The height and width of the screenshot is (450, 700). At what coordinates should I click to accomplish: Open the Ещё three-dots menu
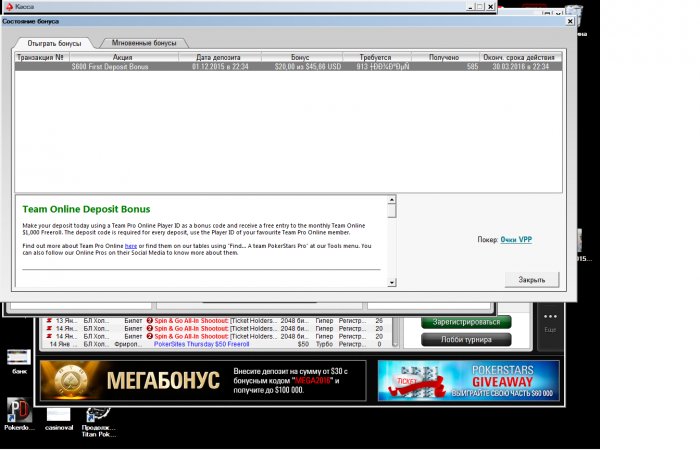click(x=550, y=321)
